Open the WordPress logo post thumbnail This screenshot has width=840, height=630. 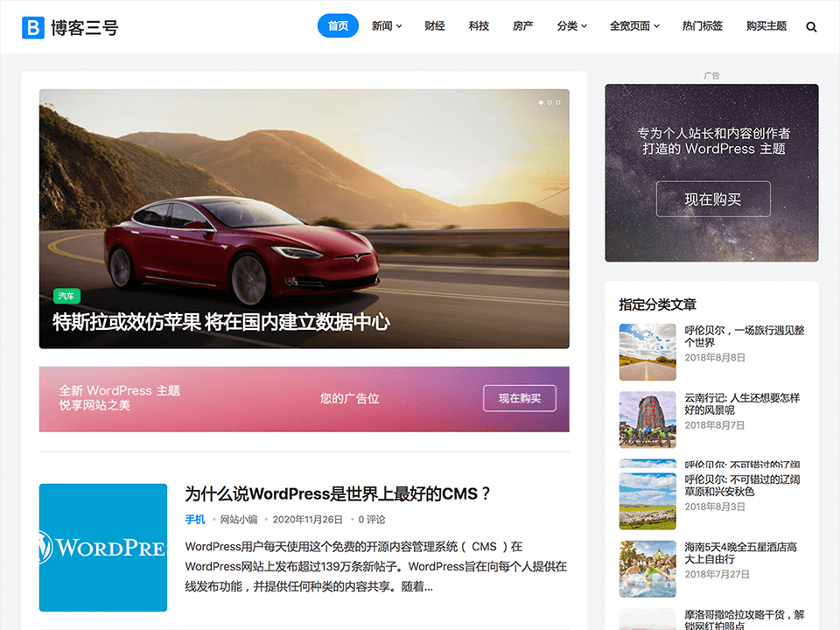[x=103, y=548]
